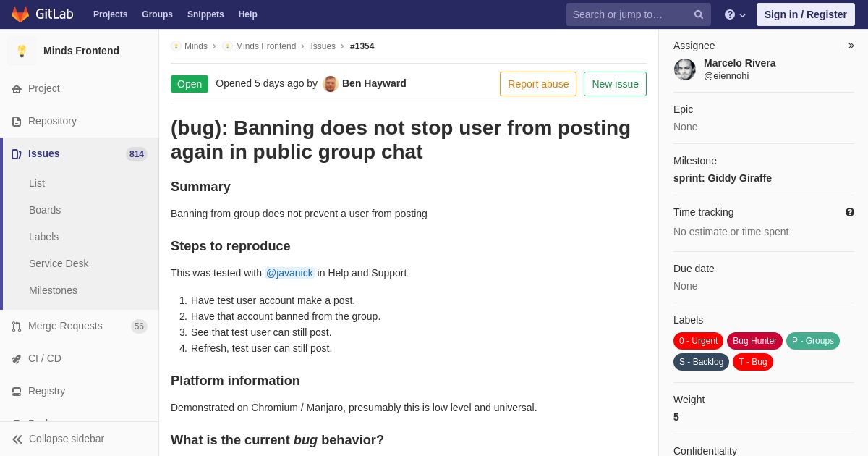
Task: Focus the Search or jump to field
Action: [x=639, y=14]
